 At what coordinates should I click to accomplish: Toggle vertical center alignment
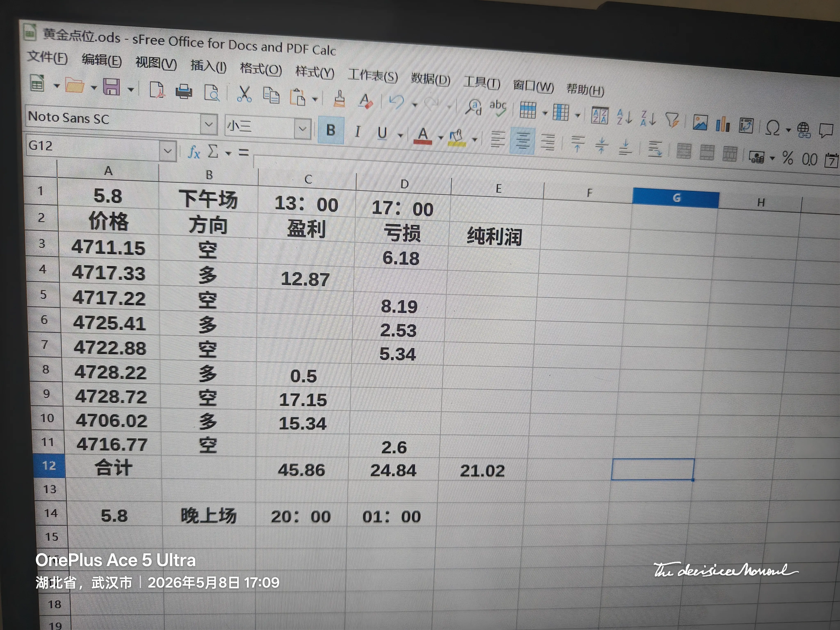[601, 145]
